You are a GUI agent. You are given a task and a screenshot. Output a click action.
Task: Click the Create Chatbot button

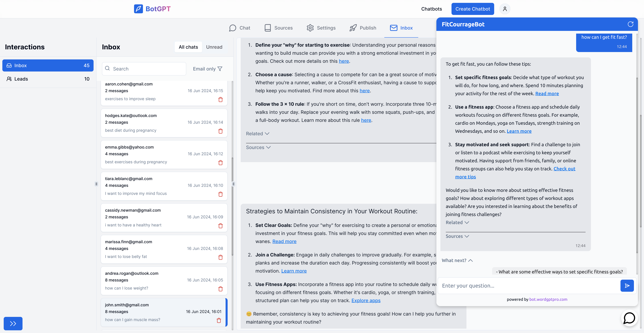472,9
